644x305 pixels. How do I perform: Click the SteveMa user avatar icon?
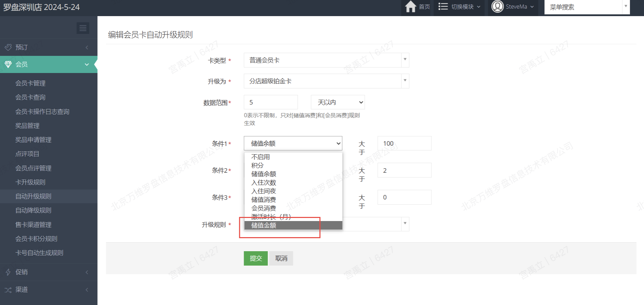497,7
